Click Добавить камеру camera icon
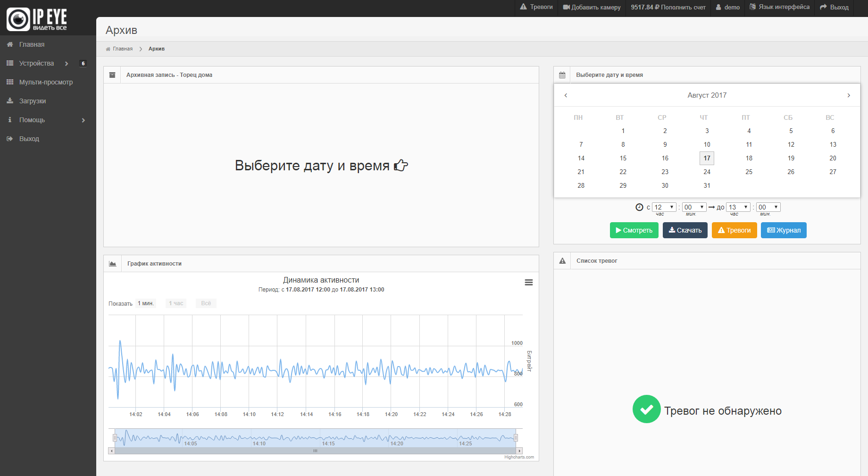Screen dimensions: 868x476 (x=566, y=7)
